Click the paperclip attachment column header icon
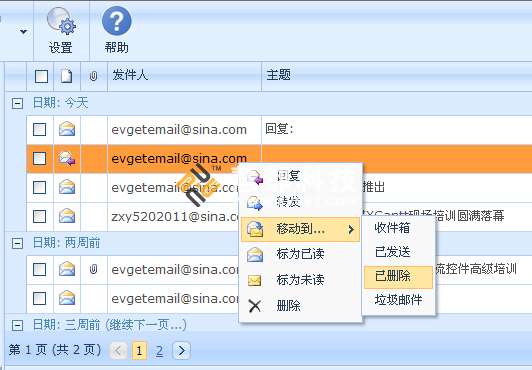 coord(93,76)
